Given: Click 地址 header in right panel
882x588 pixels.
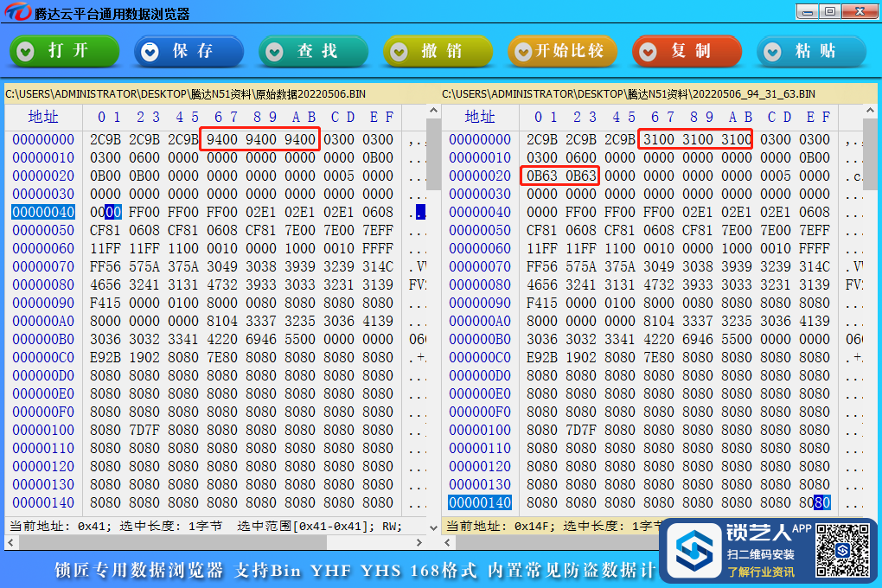Looking at the screenshot, I should click(x=480, y=117).
